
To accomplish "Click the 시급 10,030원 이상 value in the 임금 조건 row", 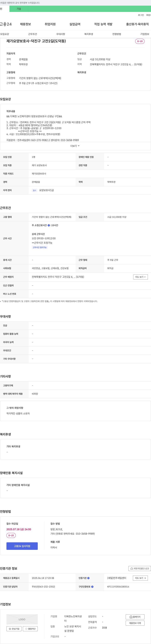I will [117, 217].
